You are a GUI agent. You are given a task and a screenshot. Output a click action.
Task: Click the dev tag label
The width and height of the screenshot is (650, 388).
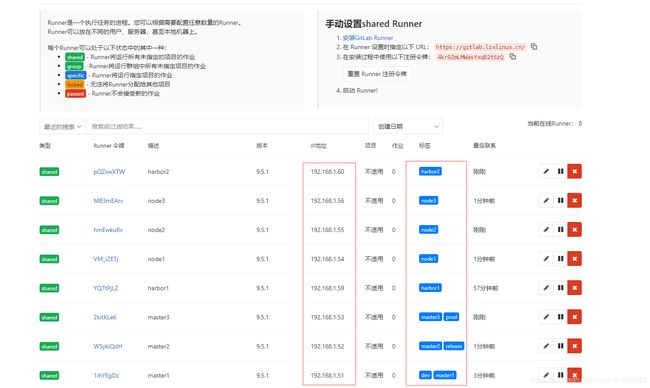point(425,375)
